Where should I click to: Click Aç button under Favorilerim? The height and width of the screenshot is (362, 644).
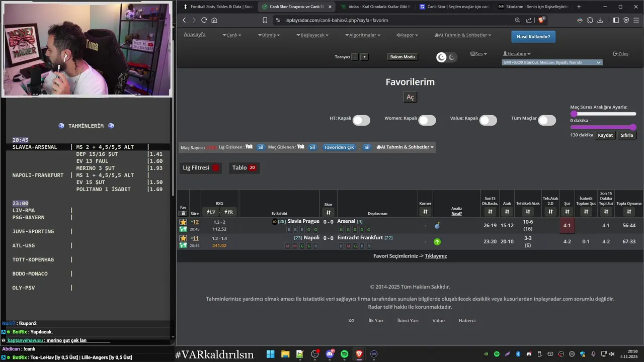410,97
